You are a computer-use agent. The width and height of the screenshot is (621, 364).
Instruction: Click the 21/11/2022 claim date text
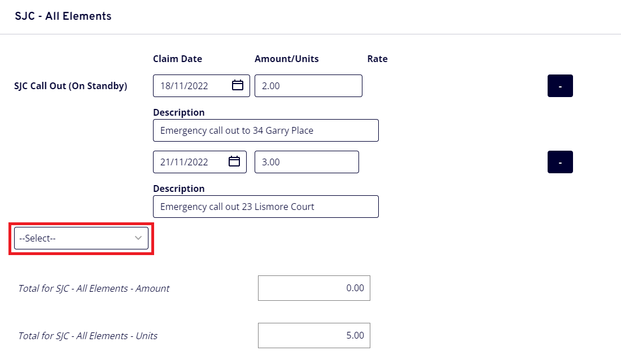(185, 162)
